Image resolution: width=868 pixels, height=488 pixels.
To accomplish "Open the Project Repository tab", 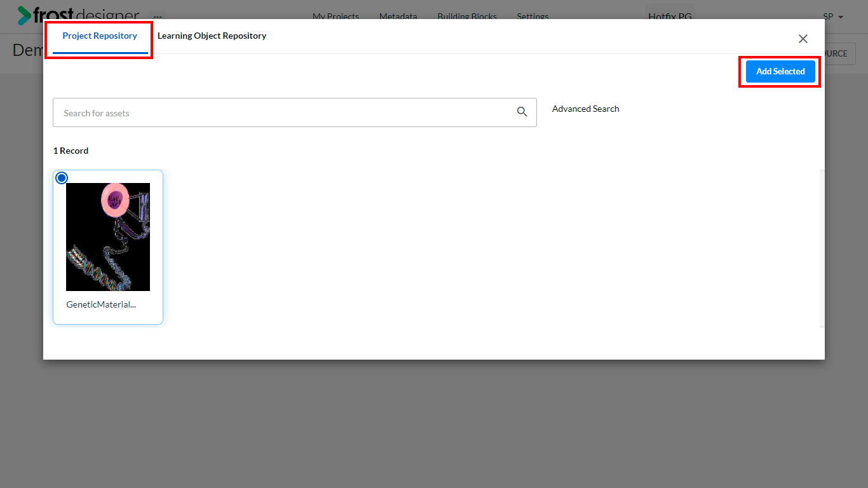I will coord(100,36).
